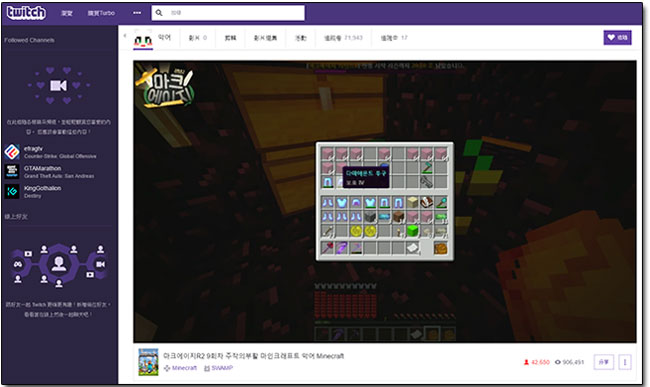
Task: Click the red viewer count icon 42,650
Action: click(x=526, y=362)
